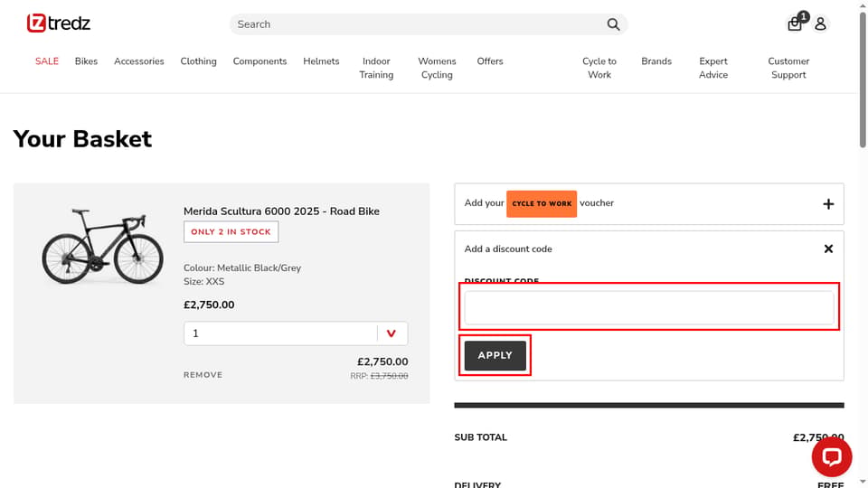
Task: Open the quantity dropdown showing 1
Action: tap(296, 333)
